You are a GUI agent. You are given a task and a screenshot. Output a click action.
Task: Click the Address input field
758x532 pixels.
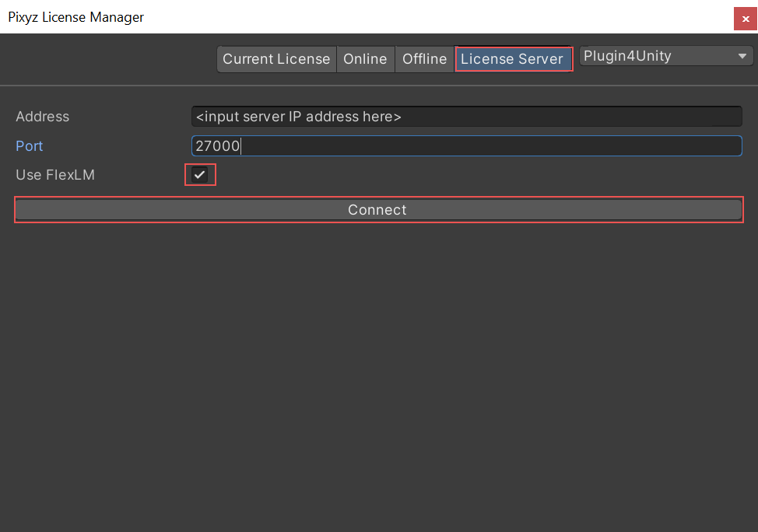click(466, 117)
